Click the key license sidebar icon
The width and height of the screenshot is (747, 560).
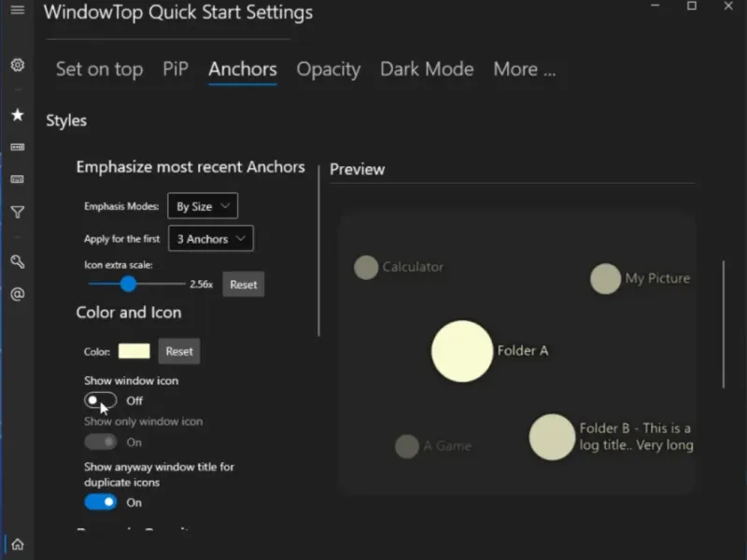click(x=17, y=261)
